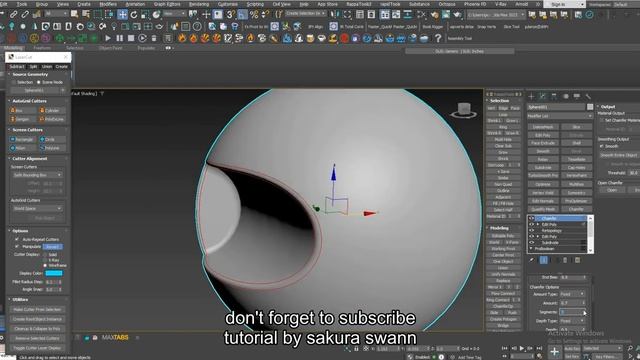Click the Cylinder AutoGrid cutter button
This screenshot has height=360, width=640.
tap(52, 110)
